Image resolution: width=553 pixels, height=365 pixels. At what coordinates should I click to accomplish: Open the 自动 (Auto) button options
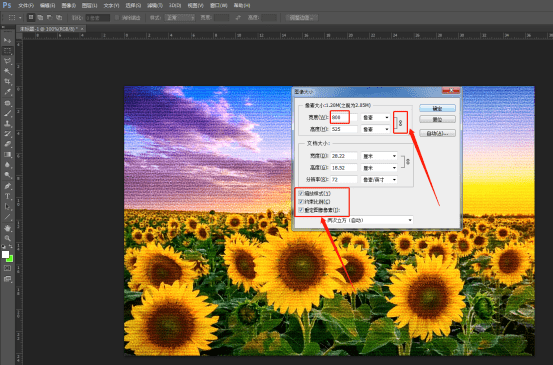pos(437,133)
